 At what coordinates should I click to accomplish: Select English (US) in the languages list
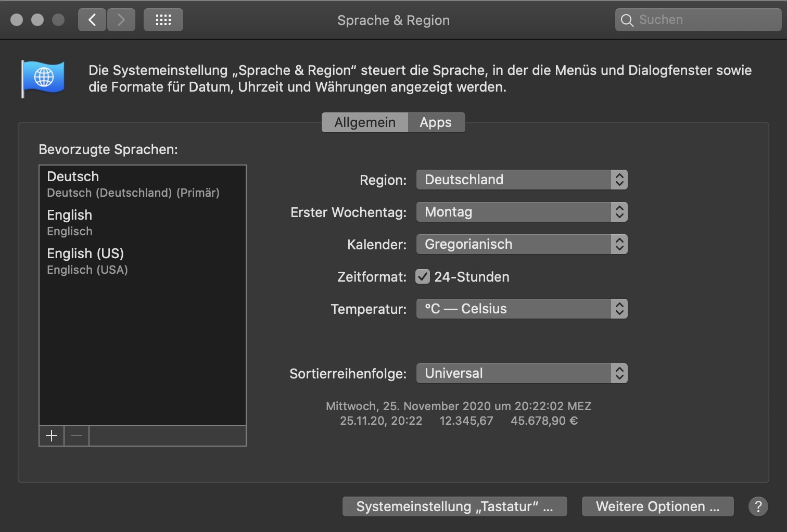tap(143, 261)
